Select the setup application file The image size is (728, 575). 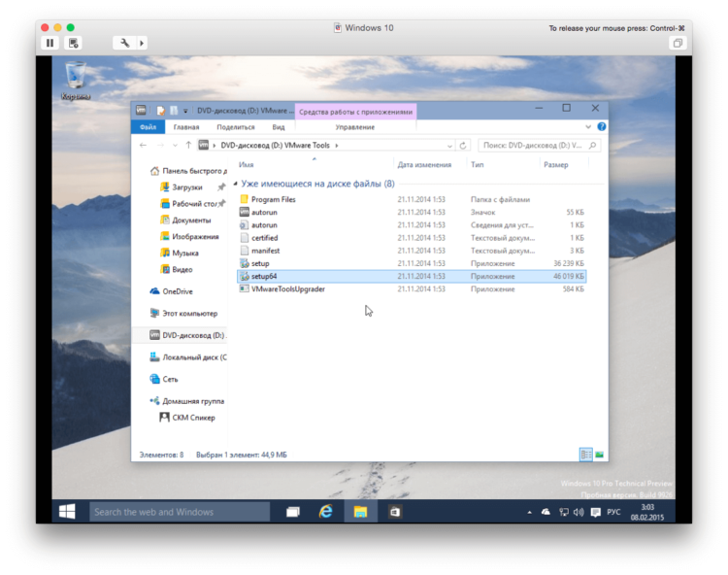pos(412,263)
